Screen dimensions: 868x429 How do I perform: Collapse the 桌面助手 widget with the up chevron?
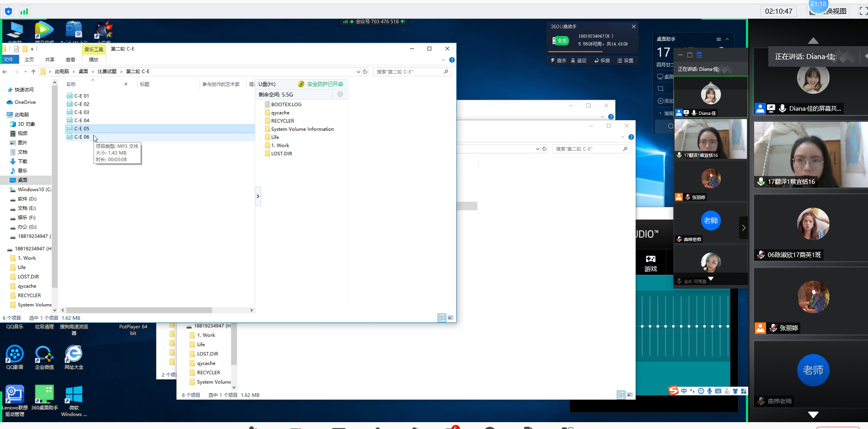point(727,39)
